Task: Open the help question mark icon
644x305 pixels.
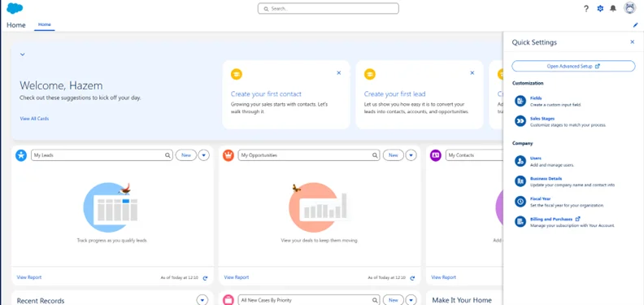Action: click(x=586, y=9)
